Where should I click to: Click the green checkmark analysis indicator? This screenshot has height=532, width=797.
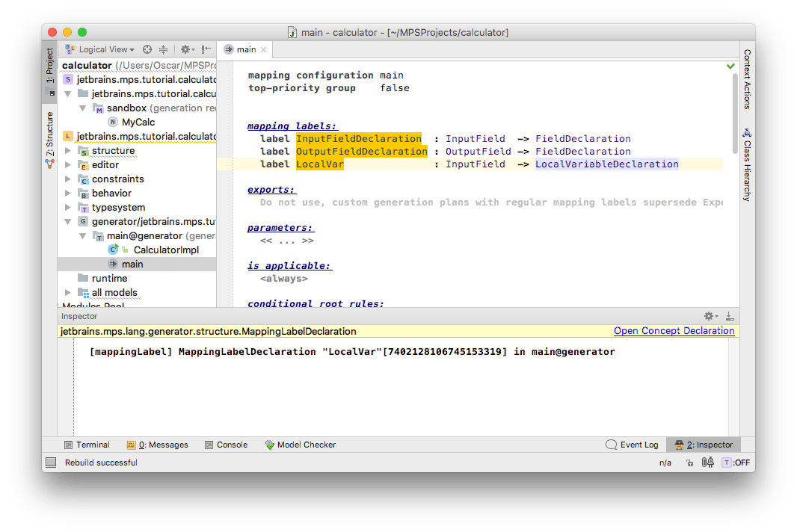(x=730, y=66)
